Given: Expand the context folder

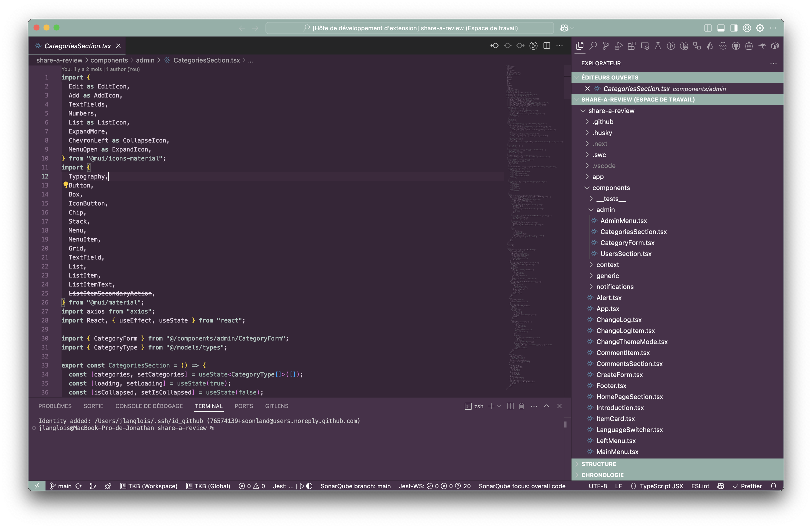Looking at the screenshot, I should point(607,265).
